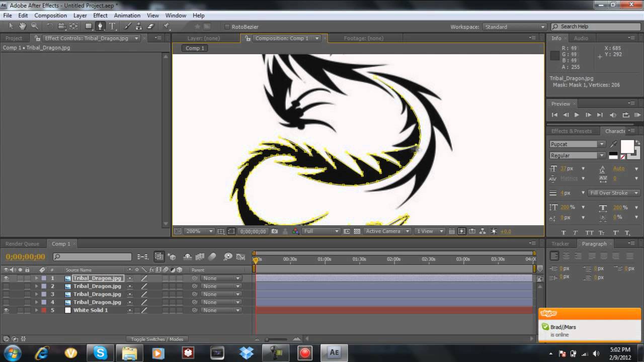Click the timeline search field
This screenshot has width=644, height=362.
tap(92, 257)
